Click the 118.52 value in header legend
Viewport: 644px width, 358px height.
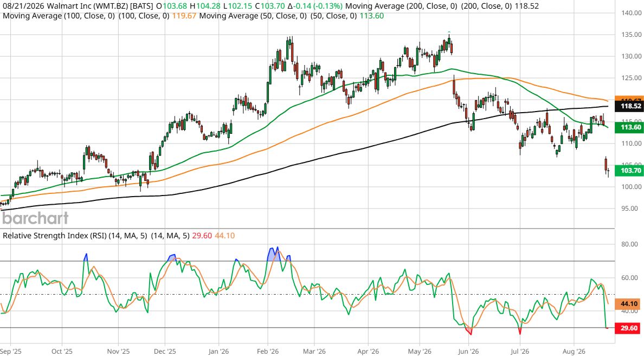click(x=526, y=6)
